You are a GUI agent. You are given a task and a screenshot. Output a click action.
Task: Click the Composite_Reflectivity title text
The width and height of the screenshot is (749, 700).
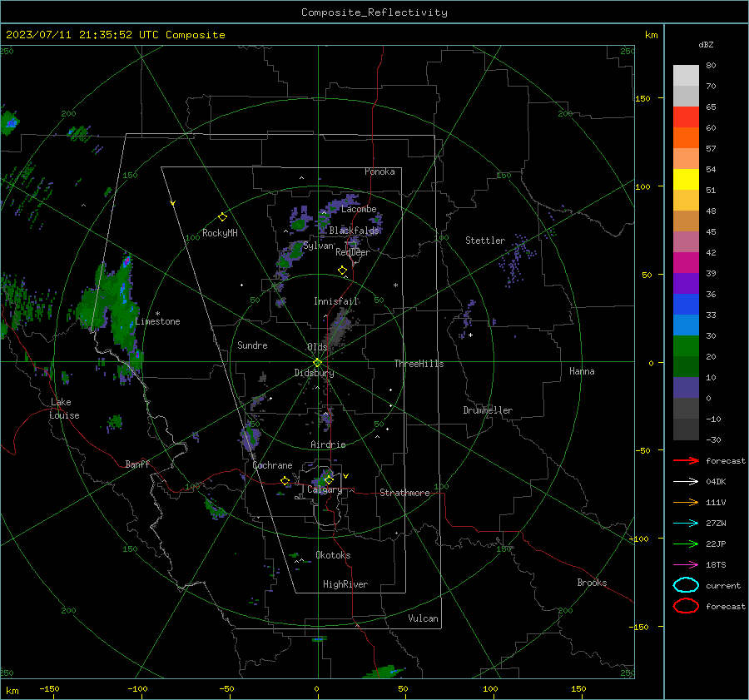pos(374,12)
